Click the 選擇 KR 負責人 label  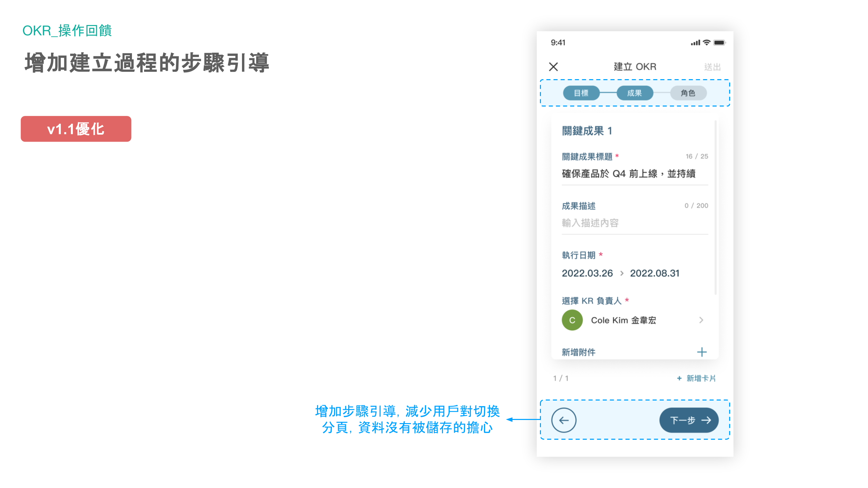(592, 301)
